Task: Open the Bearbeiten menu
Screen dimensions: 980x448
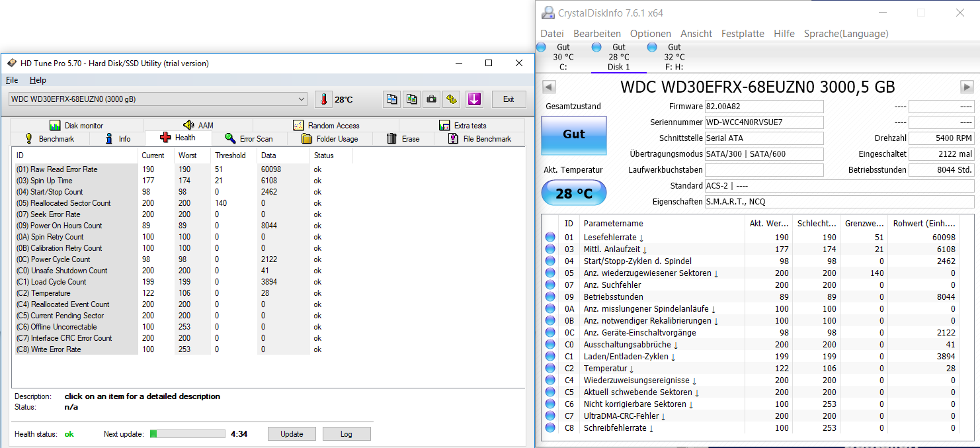Action: pyautogui.click(x=597, y=34)
